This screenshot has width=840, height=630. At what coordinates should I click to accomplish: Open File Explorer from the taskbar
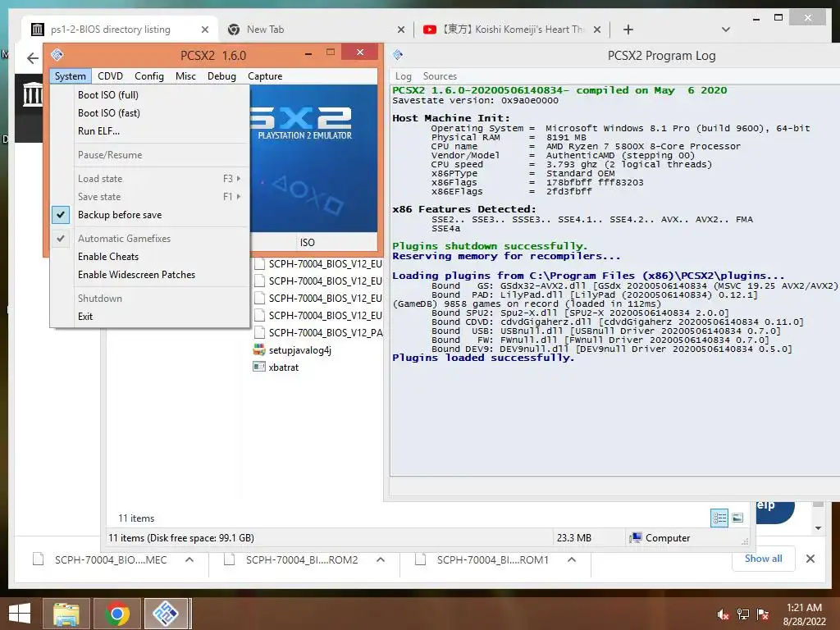point(66,614)
